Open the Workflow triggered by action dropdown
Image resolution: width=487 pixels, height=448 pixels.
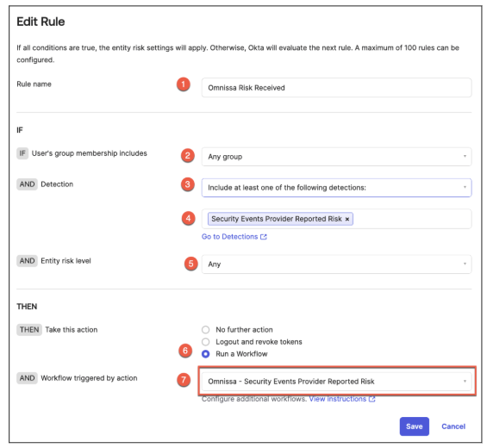click(x=336, y=382)
